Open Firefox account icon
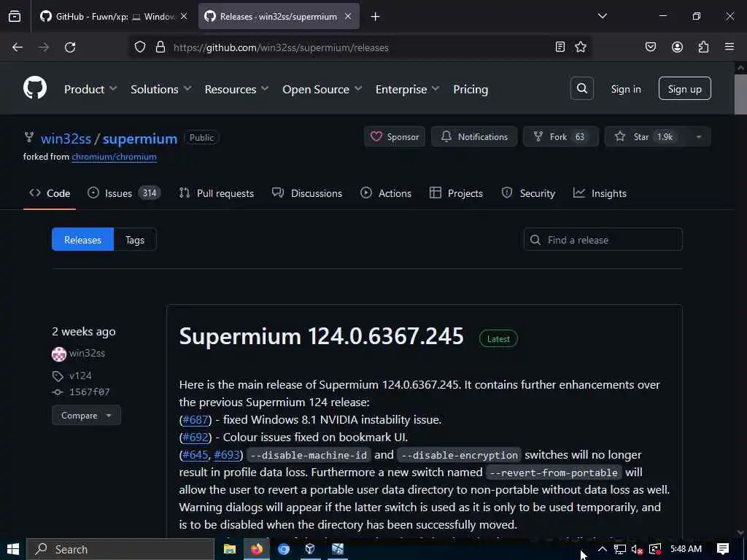 [677, 47]
